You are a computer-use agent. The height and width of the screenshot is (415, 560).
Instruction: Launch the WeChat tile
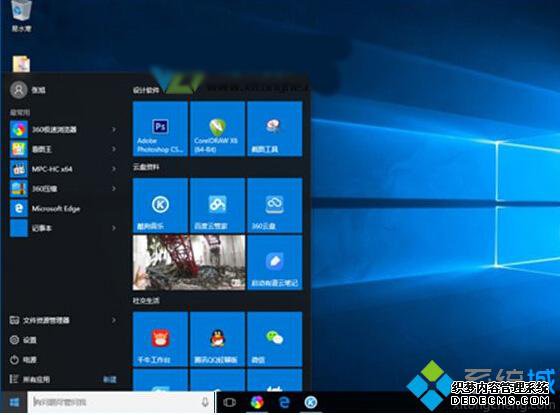pyautogui.click(x=275, y=339)
